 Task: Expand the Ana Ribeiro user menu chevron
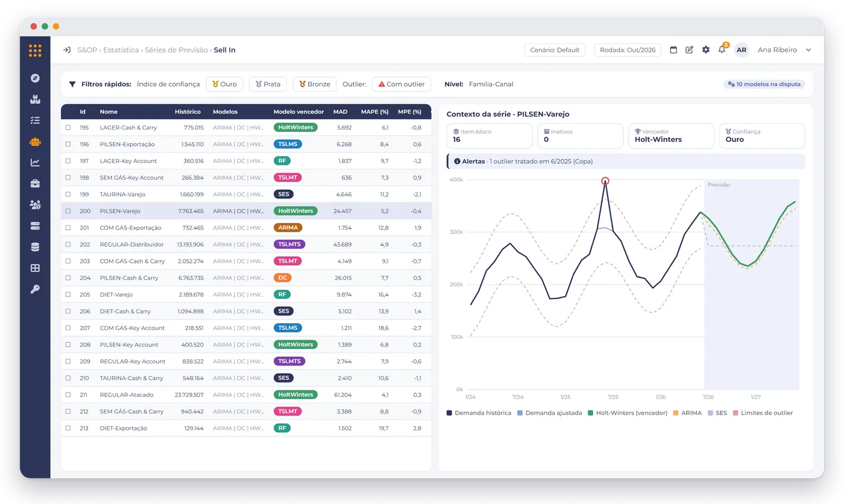(x=808, y=50)
